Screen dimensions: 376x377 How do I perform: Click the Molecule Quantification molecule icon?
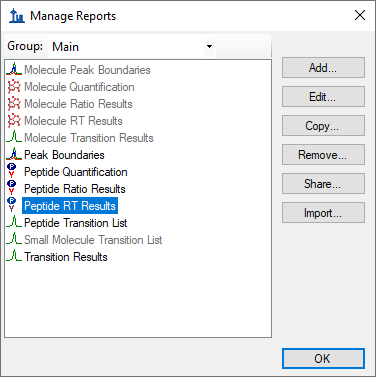point(14,86)
